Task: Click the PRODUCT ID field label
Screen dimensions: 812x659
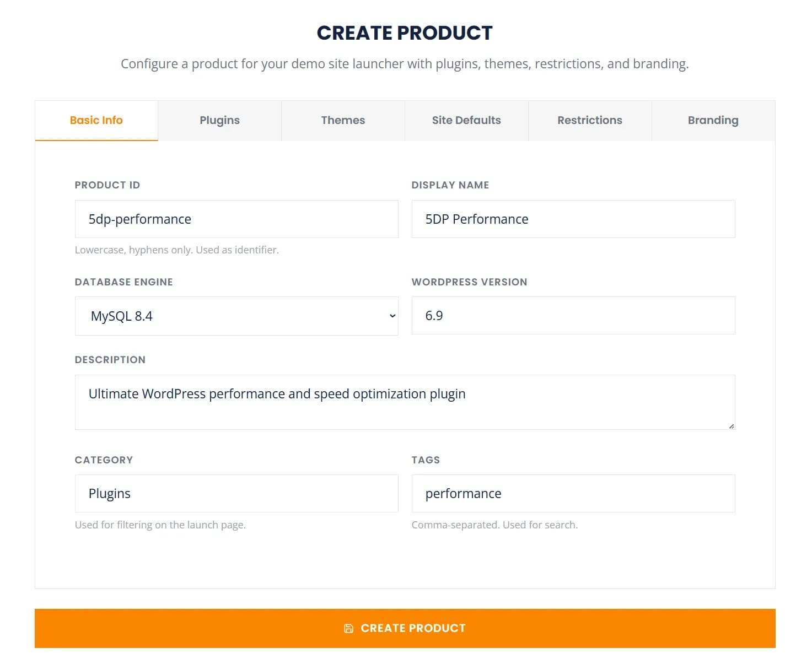Action: [x=107, y=185]
